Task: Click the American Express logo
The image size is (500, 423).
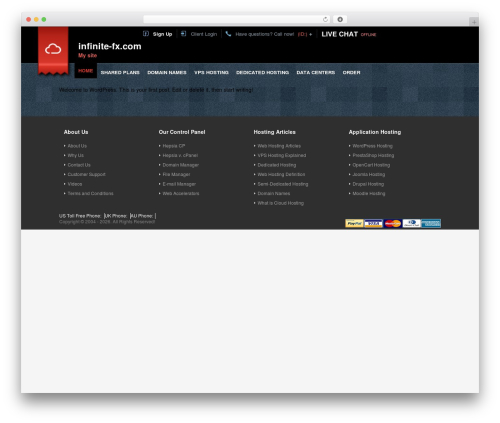Action: [431, 223]
